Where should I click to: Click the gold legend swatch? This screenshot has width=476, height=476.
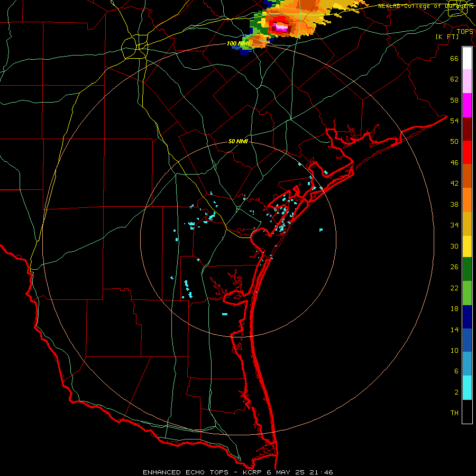tap(467, 224)
